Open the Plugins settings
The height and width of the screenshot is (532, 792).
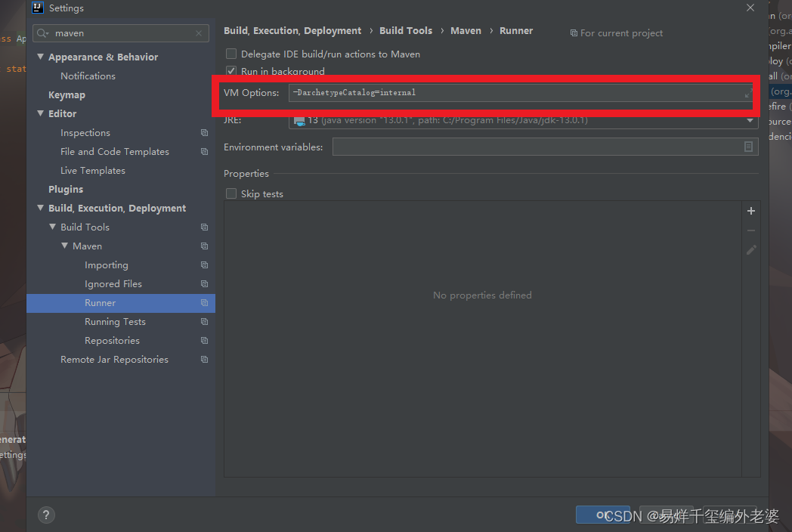click(66, 190)
